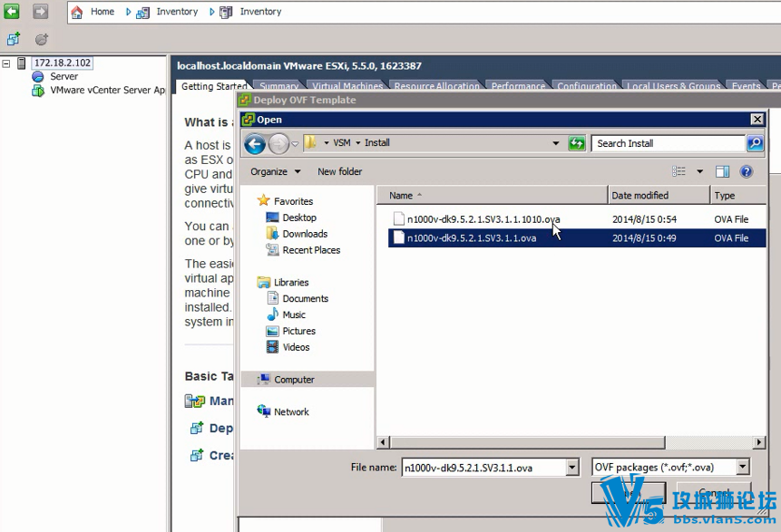Click the Libraries icon

click(x=263, y=282)
